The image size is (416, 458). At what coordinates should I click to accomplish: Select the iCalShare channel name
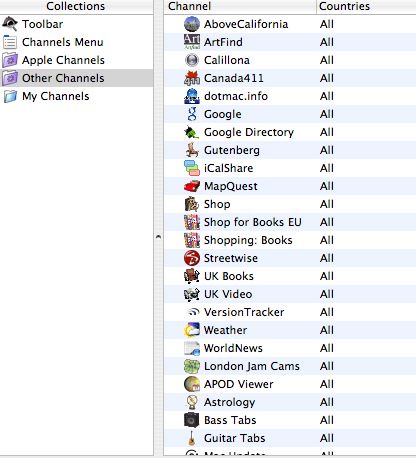pos(228,168)
